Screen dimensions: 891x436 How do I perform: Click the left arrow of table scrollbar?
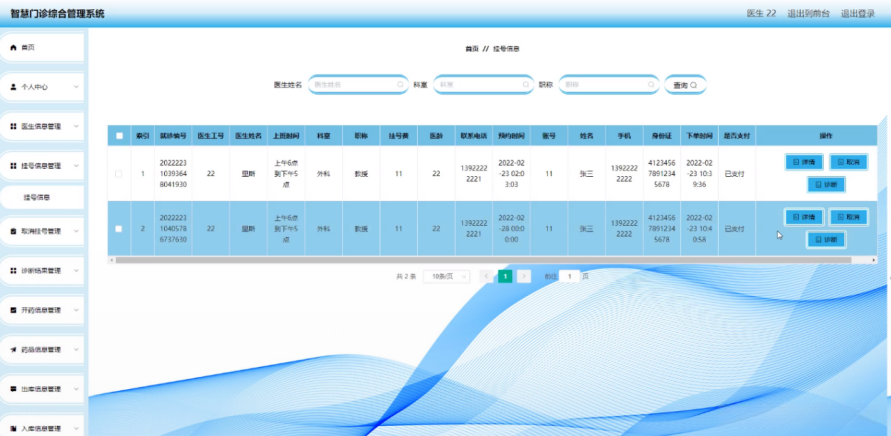pyautogui.click(x=111, y=260)
